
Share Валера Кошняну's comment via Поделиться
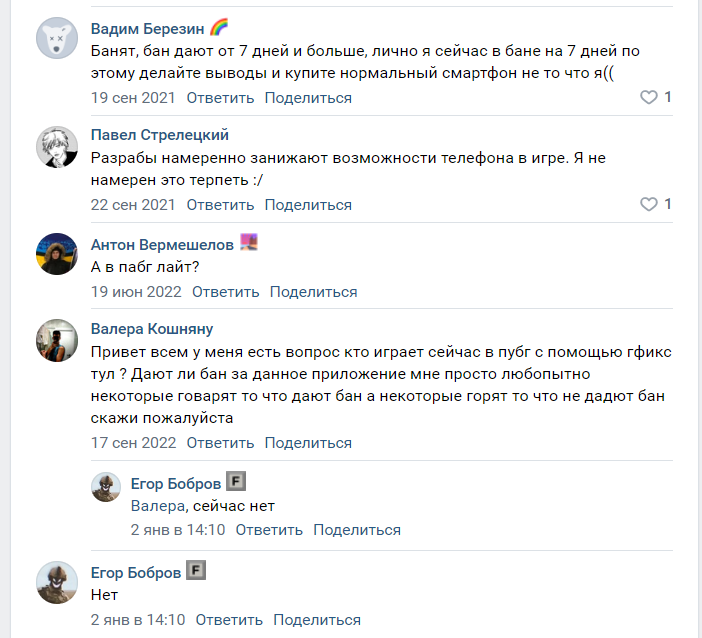308,443
